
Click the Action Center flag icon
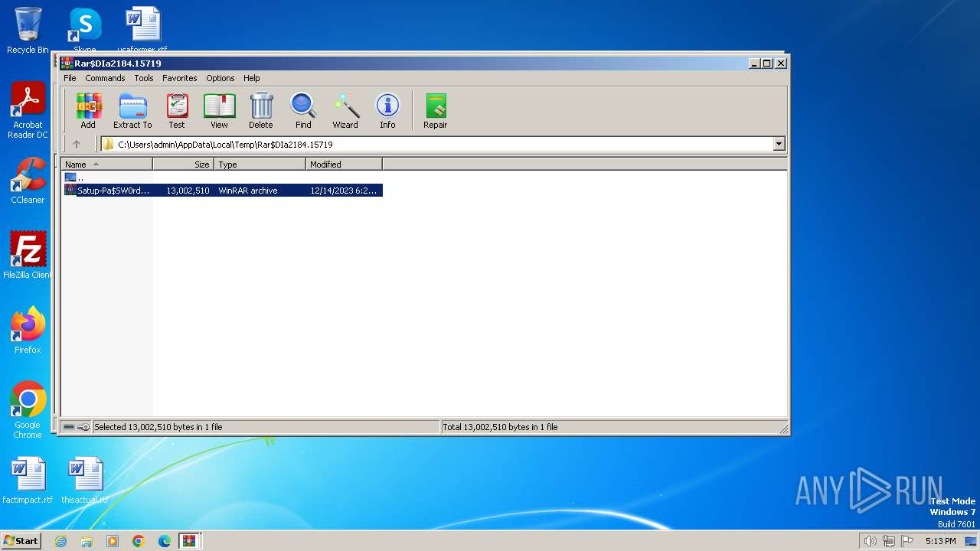907,541
